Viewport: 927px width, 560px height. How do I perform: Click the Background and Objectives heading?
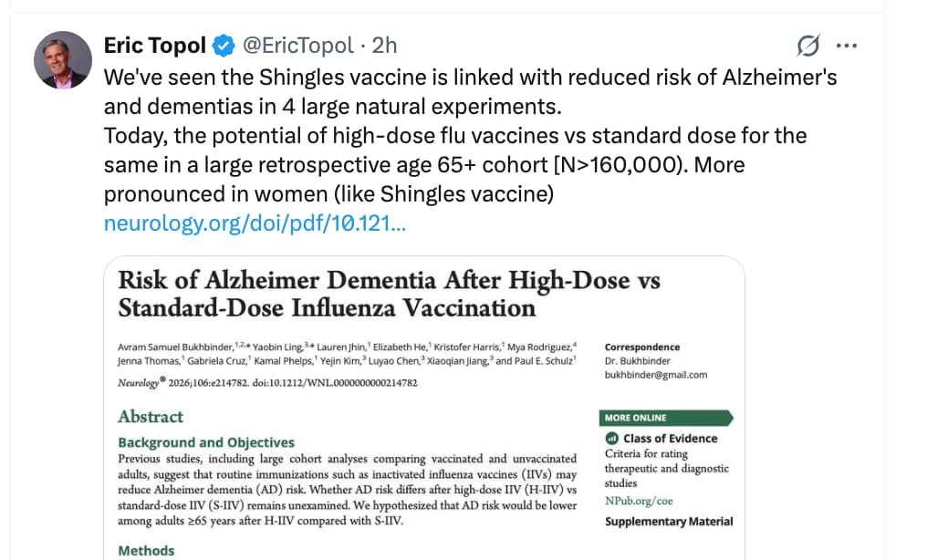(x=206, y=442)
